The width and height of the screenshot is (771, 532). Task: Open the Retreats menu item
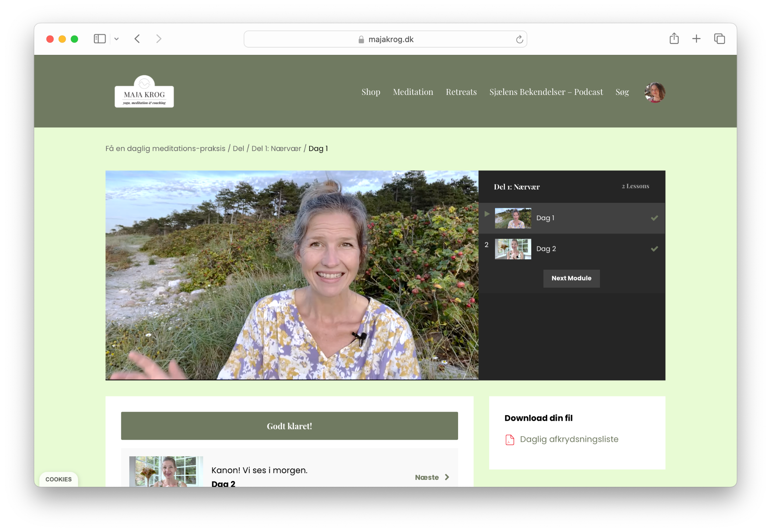click(461, 92)
